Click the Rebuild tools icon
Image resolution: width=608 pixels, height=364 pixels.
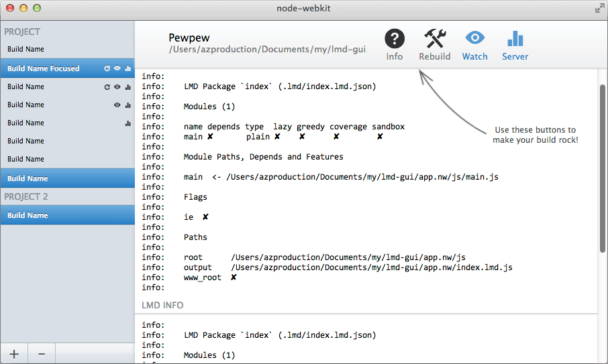435,45
